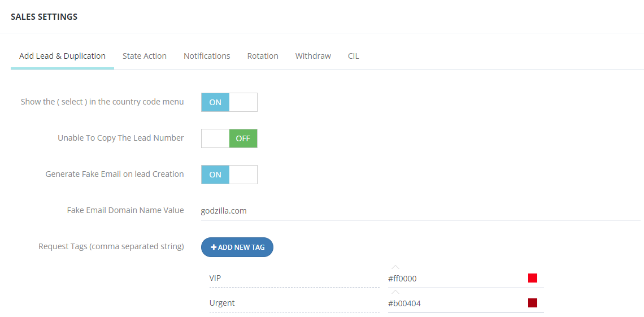This screenshot has height=317, width=644.
Task: Click the red swatch for VIP tag
Action: click(x=533, y=279)
